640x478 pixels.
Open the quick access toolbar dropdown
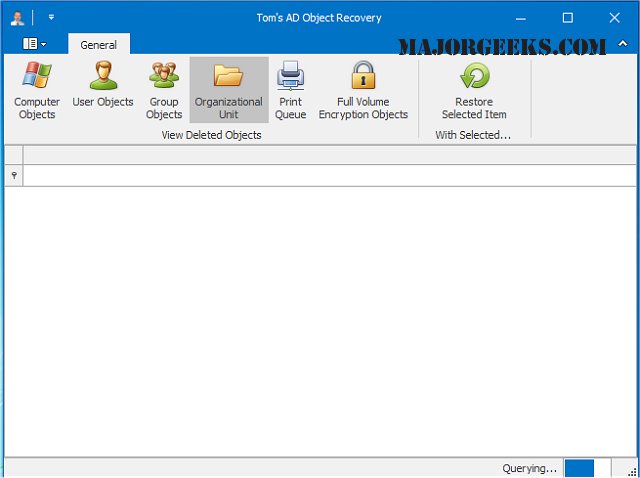pyautogui.click(x=51, y=18)
